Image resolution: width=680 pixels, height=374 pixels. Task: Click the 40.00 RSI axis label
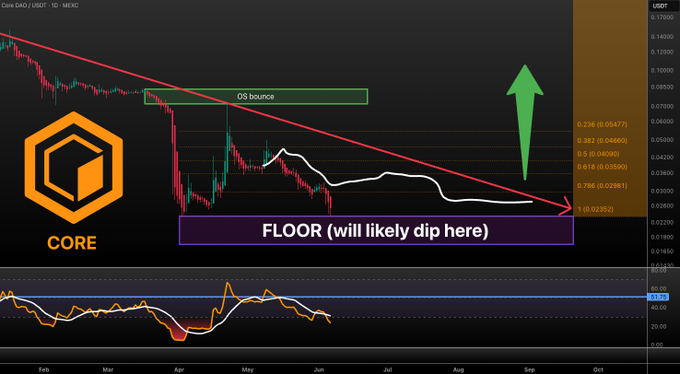coord(659,308)
